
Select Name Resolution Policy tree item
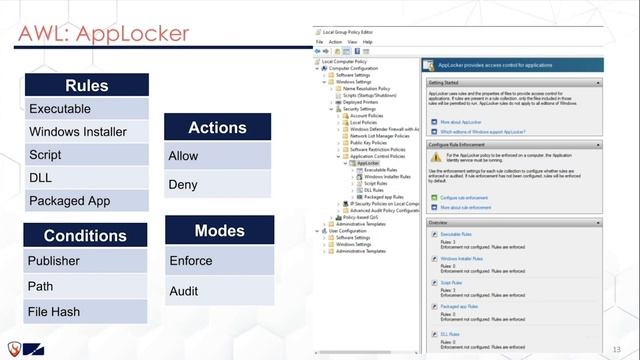(367, 89)
